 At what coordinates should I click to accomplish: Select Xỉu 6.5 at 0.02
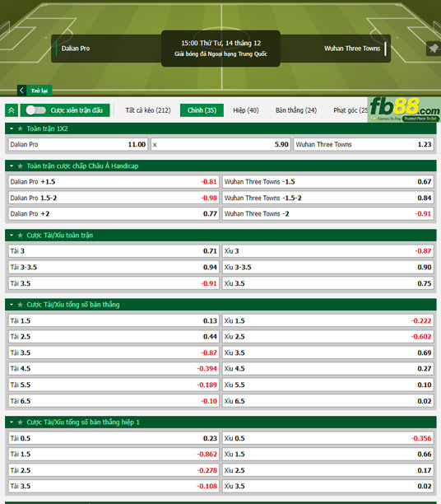(328, 401)
